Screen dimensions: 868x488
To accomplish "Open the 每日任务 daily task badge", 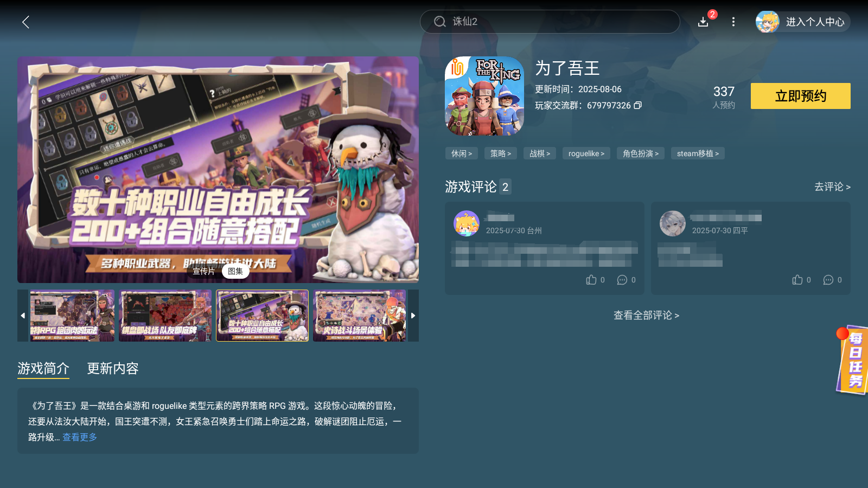I will [x=853, y=360].
